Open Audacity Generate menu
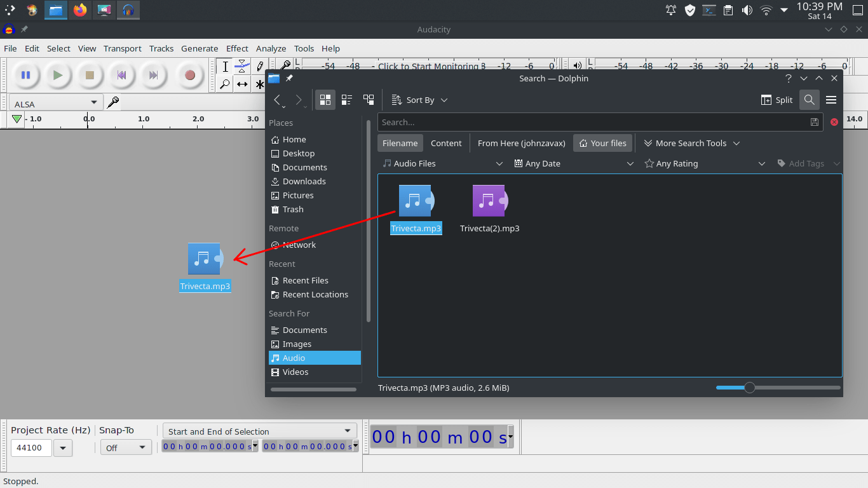Screen dimensions: 868x488 [200, 48]
